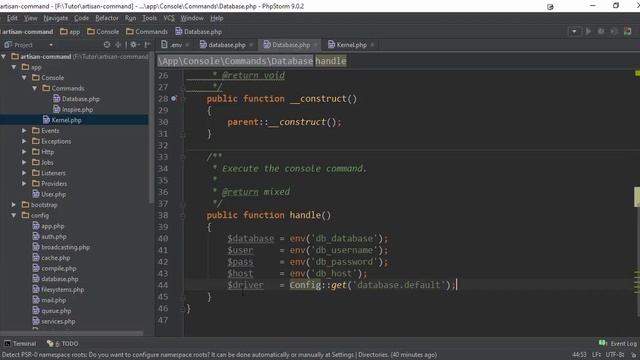Click the app breadcrumb in navigation bar
The image size is (640, 360).
point(70,31)
